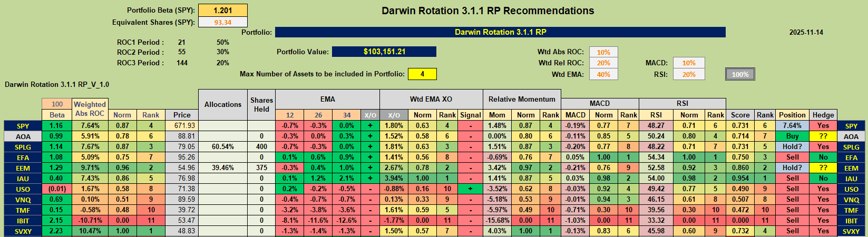This screenshot has height=237, width=868.
Task: Select the SPLG allocation 60.54%
Action: [223, 147]
